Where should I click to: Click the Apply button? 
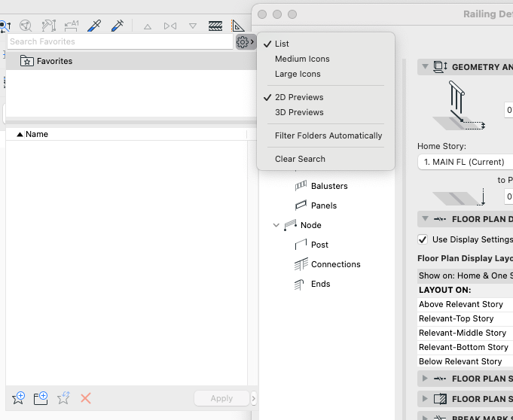click(221, 398)
